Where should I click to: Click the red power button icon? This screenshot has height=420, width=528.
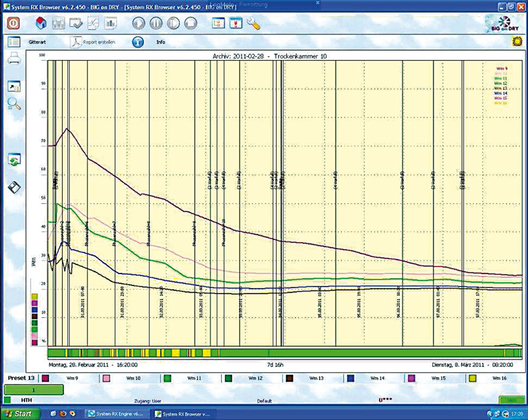pyautogui.click(x=13, y=23)
